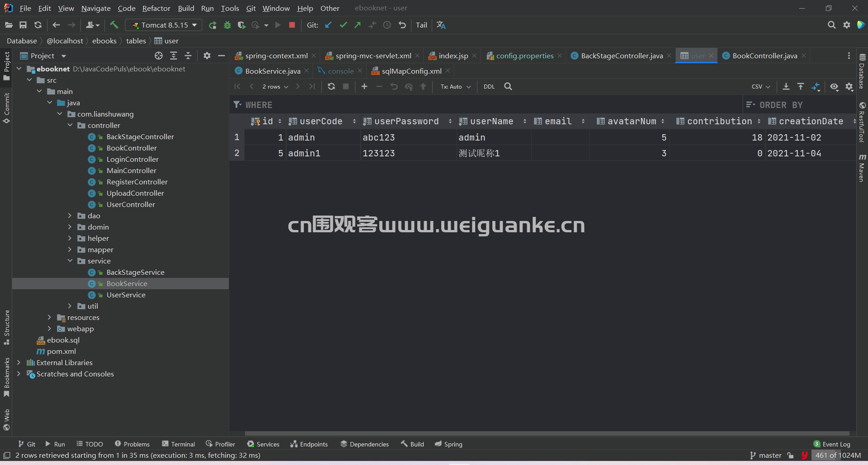
Task: Click the Tail button in toolbar
Action: [421, 25]
